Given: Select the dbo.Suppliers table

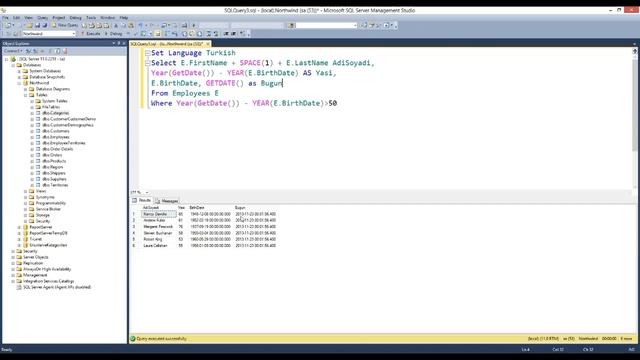Looking at the screenshot, I should (54, 179).
